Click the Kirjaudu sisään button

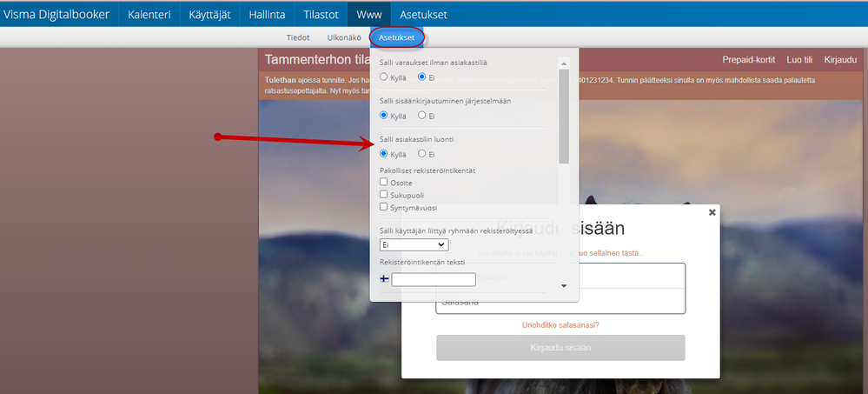click(560, 348)
